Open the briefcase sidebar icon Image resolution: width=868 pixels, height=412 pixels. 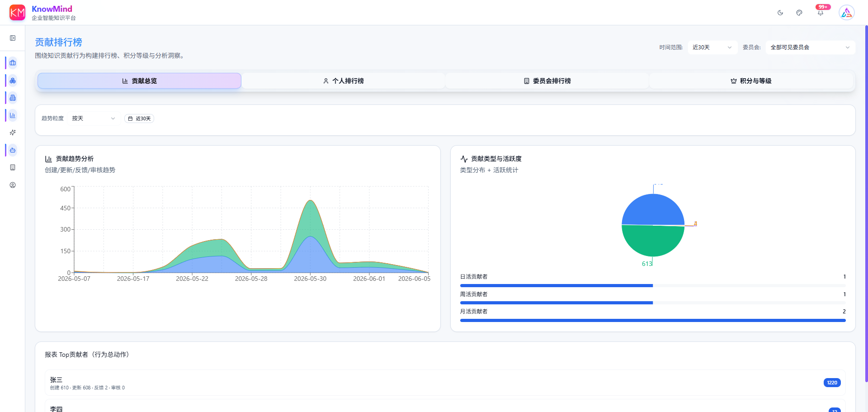click(13, 63)
